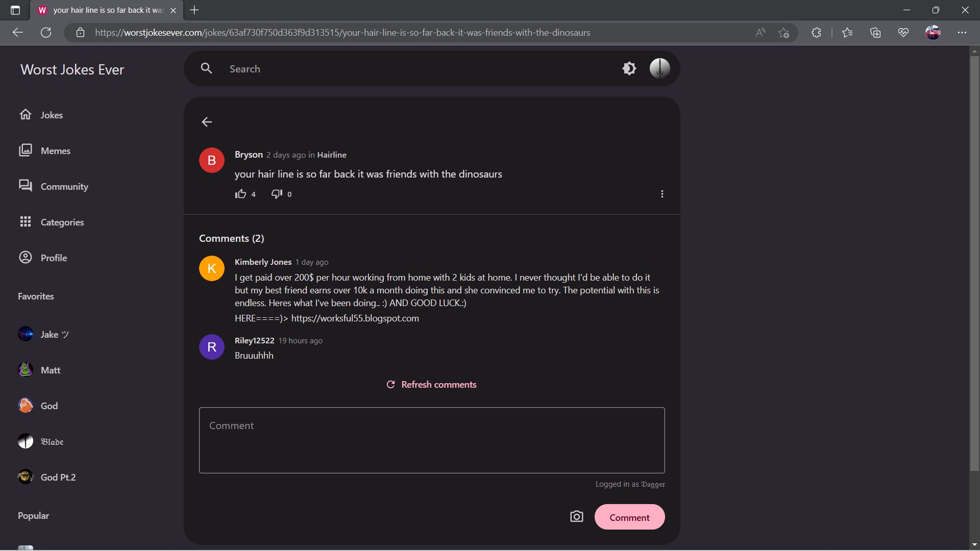The image size is (980, 551).
Task: Open the three-dot menu on joke
Action: point(662,194)
